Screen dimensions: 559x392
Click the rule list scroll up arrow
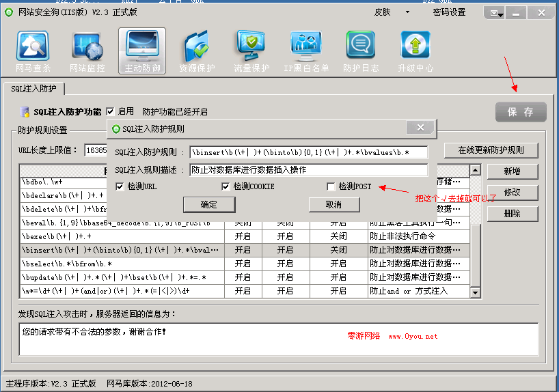tap(475, 170)
